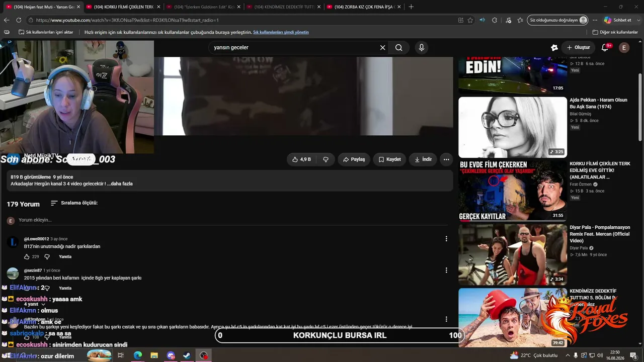Start voice search with the microphone
Viewport: 644px width, 362px height.
pos(422,48)
